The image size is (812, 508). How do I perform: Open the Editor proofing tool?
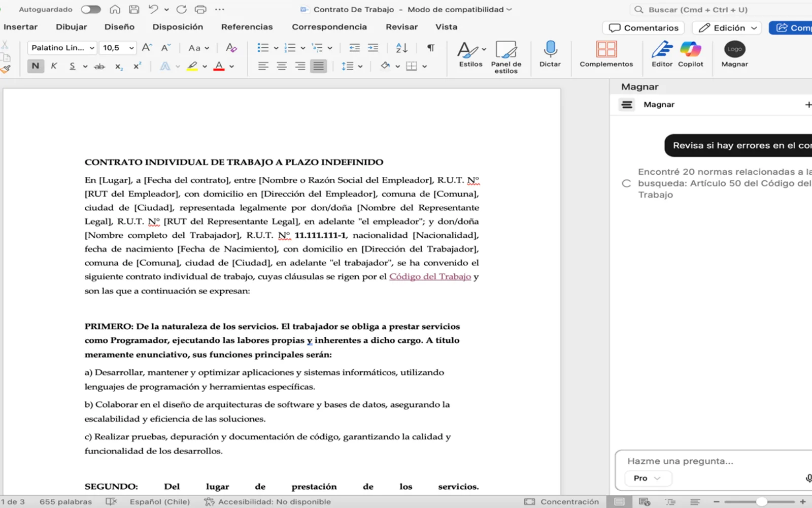pyautogui.click(x=662, y=54)
